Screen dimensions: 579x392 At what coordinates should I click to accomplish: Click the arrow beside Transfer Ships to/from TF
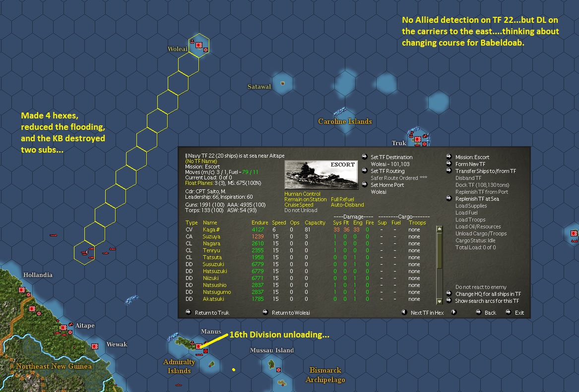[x=449, y=170]
